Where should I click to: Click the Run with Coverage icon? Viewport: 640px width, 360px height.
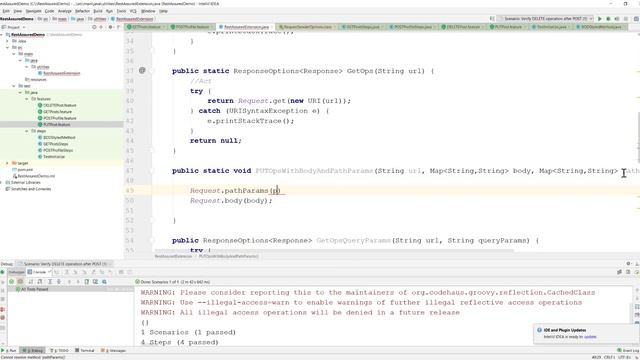[x=617, y=19]
